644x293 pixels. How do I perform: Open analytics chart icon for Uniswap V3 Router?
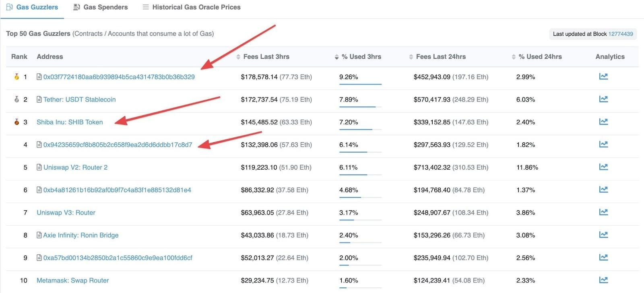[603, 212]
